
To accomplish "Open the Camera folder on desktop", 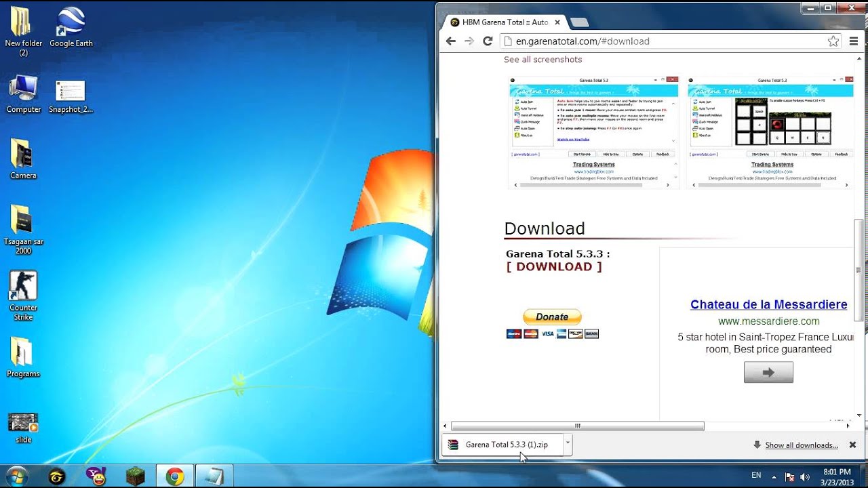I will tap(23, 159).
